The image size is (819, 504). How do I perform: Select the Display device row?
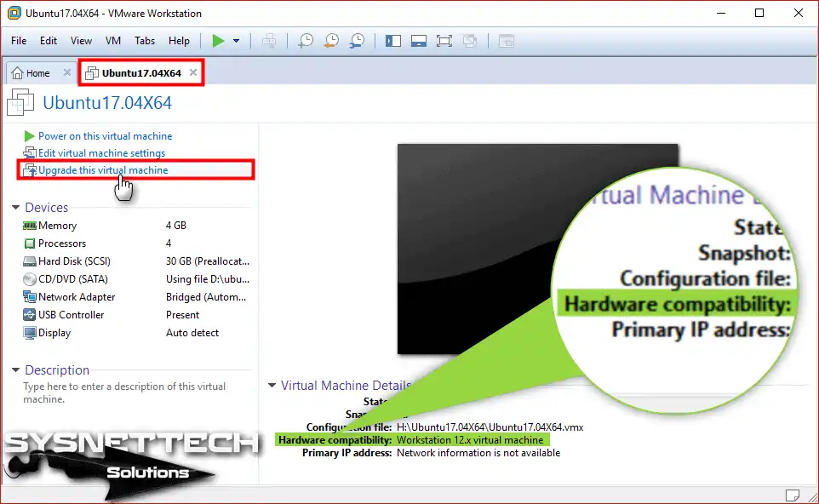click(x=137, y=333)
